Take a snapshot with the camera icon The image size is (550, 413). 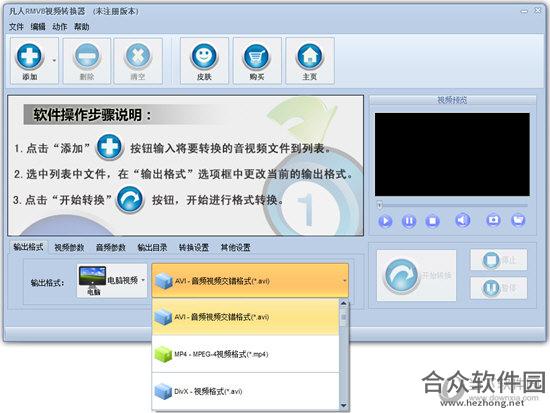click(493, 220)
